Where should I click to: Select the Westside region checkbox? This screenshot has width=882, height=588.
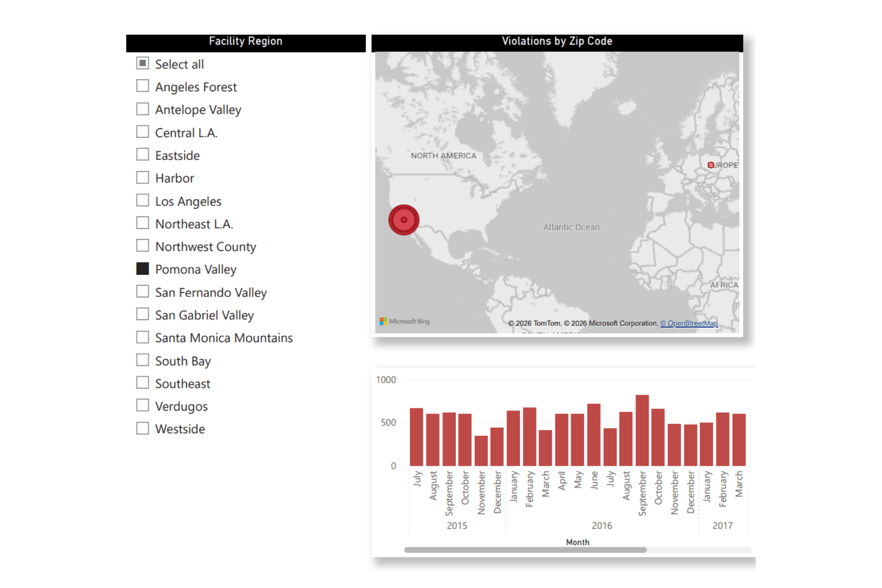(143, 429)
